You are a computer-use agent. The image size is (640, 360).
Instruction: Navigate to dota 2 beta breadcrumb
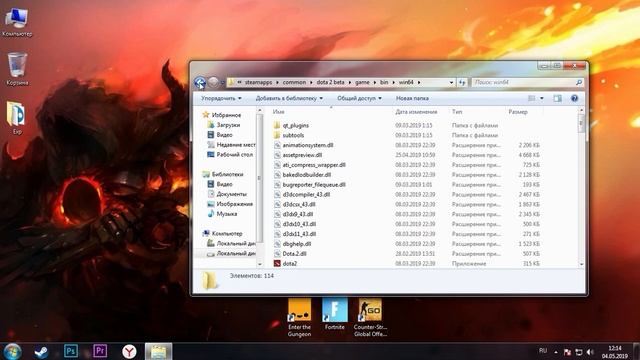click(331, 82)
